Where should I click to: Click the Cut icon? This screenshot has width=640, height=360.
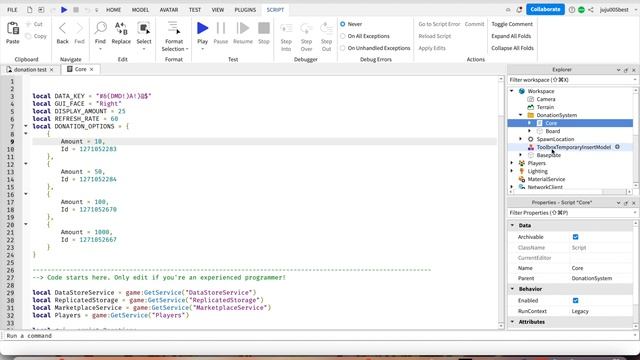(x=29, y=24)
